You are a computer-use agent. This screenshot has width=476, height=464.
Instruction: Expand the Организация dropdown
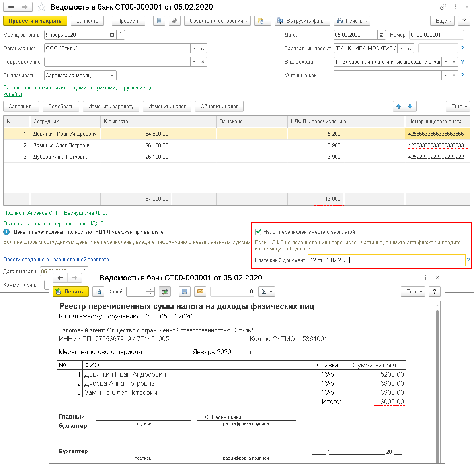tap(194, 49)
